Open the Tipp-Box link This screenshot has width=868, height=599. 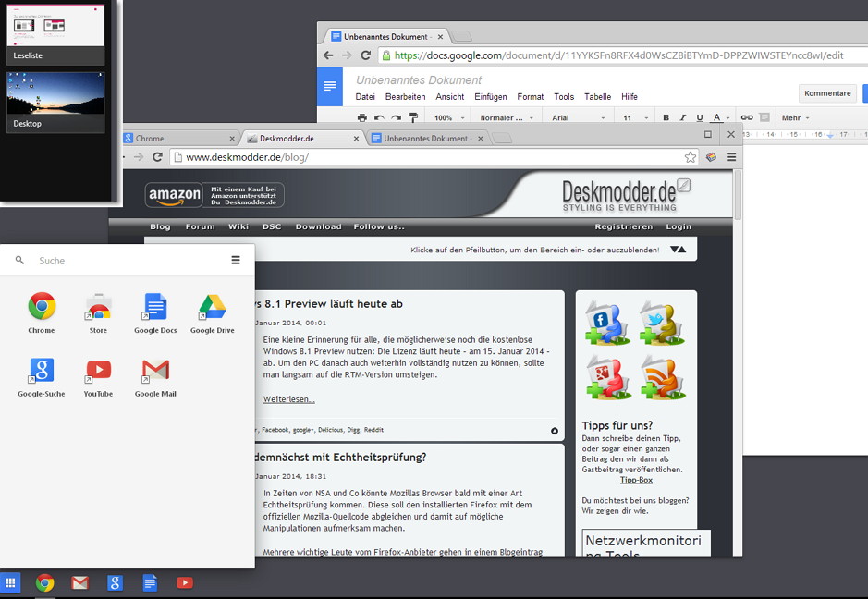[636, 480]
